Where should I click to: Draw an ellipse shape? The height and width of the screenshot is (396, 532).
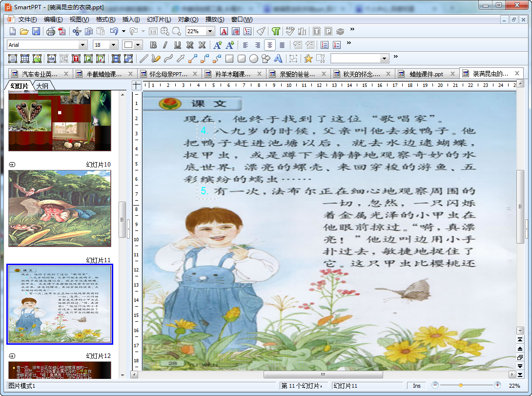(254, 59)
